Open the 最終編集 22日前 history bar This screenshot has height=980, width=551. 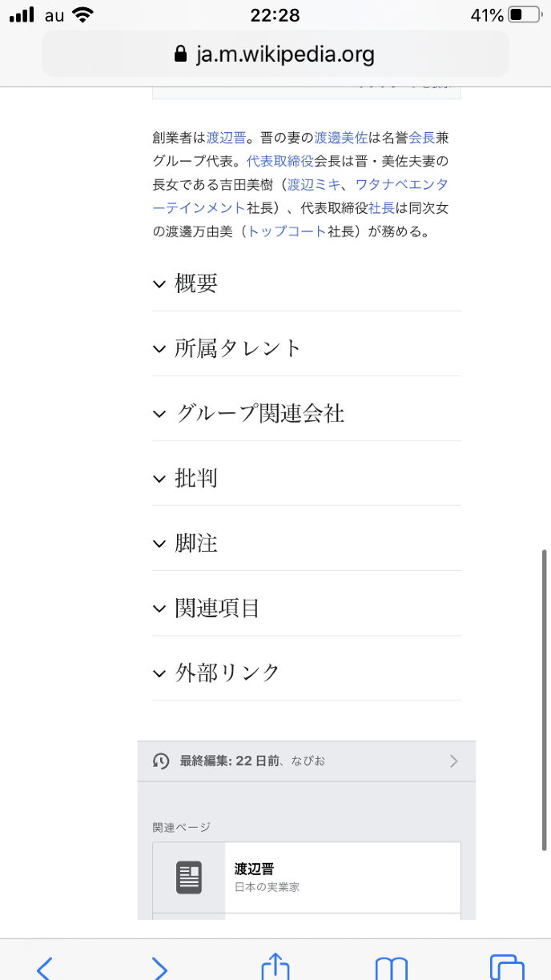[x=307, y=761]
